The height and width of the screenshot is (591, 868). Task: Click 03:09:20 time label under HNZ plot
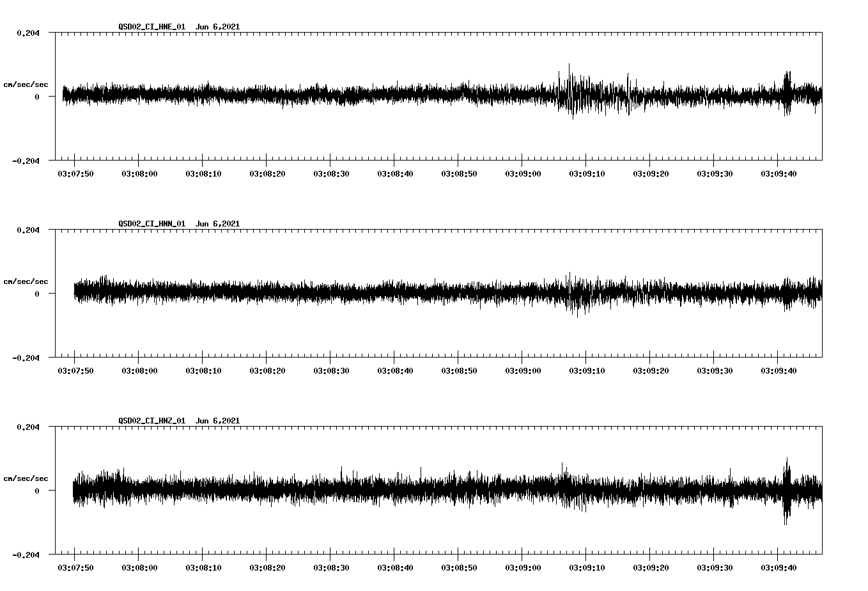(651, 567)
